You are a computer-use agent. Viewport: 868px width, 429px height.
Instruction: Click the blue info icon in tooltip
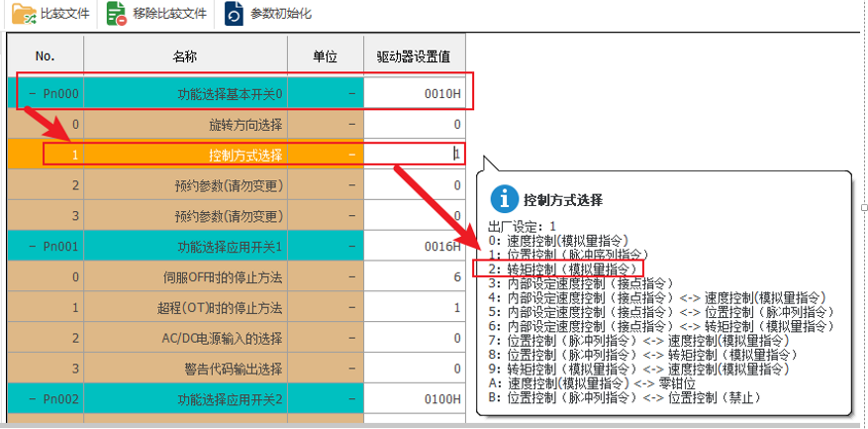(x=505, y=198)
